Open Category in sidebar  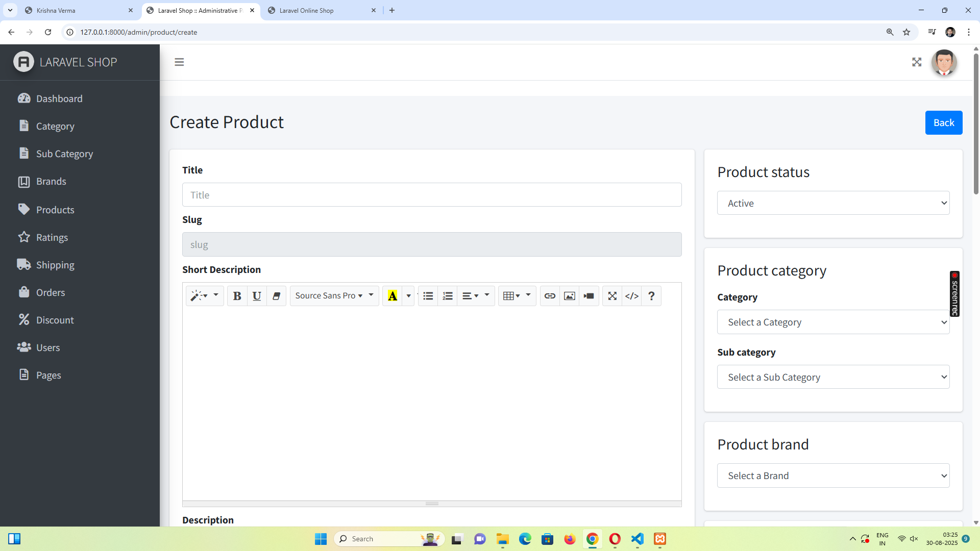pos(80,126)
